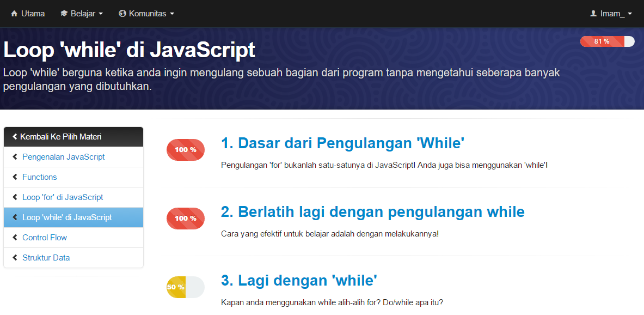Click the back chevron on 'Kembali Ke Pilih Materi'
The image size is (644, 315).
(x=14, y=136)
